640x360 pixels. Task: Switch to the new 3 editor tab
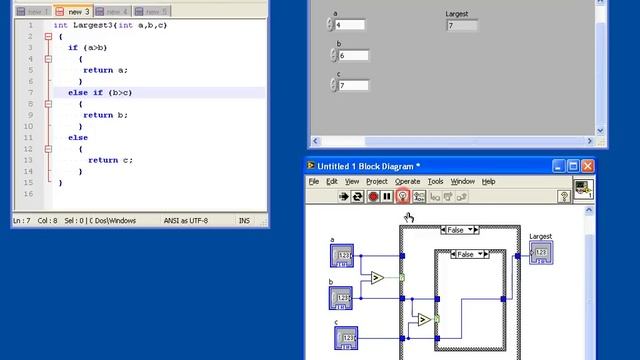coord(73,11)
